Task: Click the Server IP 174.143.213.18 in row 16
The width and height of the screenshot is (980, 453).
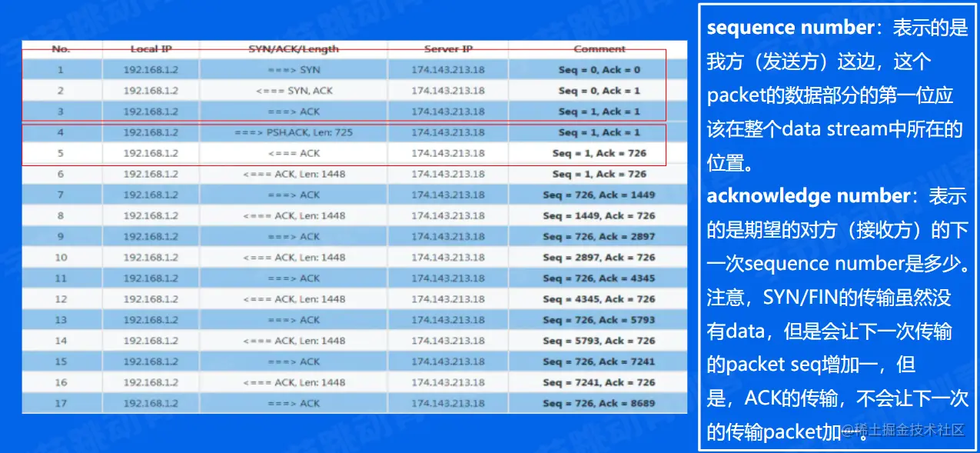Action: point(448,382)
